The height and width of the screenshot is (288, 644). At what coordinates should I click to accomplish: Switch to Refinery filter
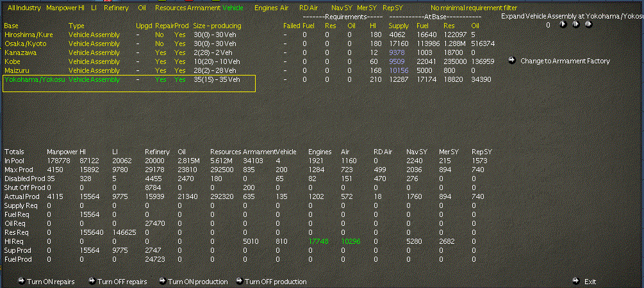pyautogui.click(x=116, y=8)
